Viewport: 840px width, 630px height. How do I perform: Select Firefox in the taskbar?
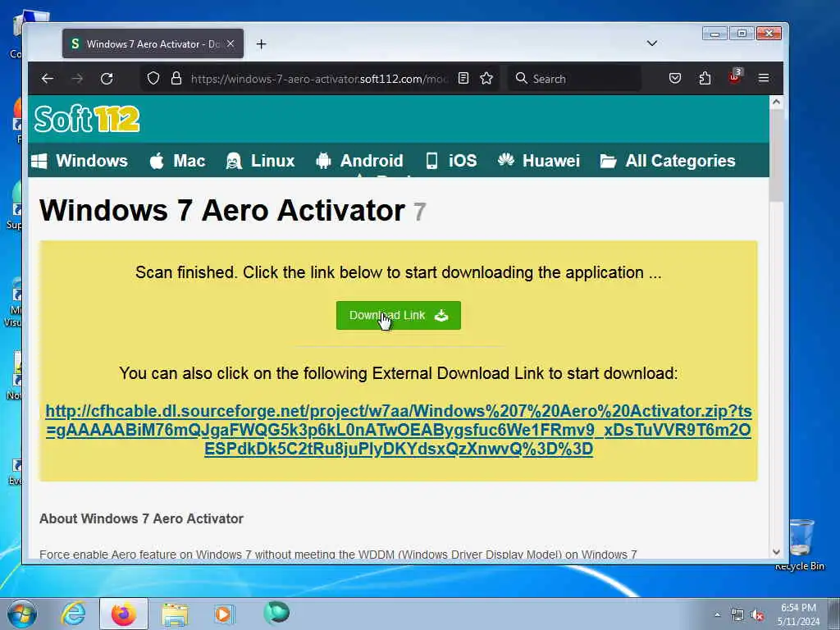124,614
